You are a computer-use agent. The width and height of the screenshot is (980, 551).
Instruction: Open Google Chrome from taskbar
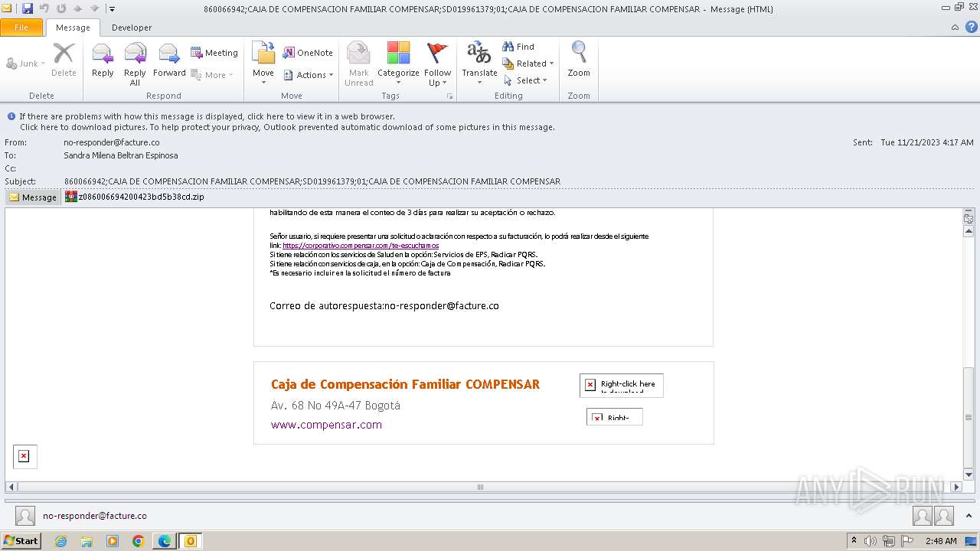(139, 541)
